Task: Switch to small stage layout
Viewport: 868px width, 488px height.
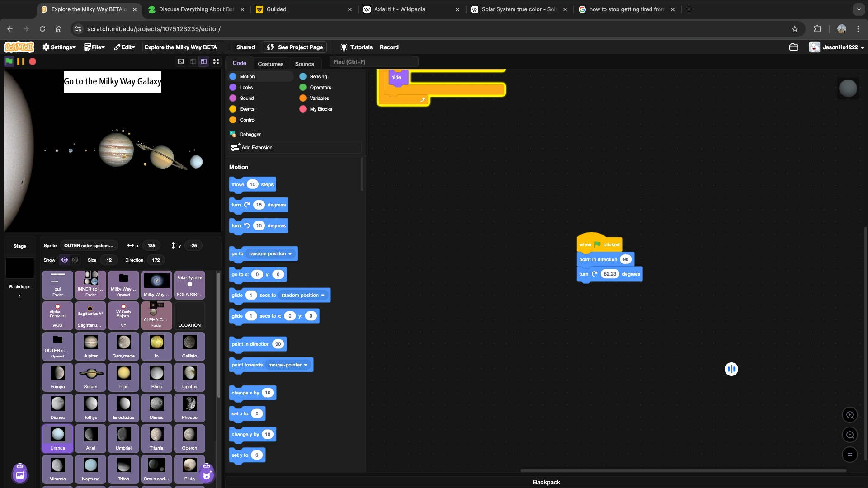Action: click(x=193, y=61)
